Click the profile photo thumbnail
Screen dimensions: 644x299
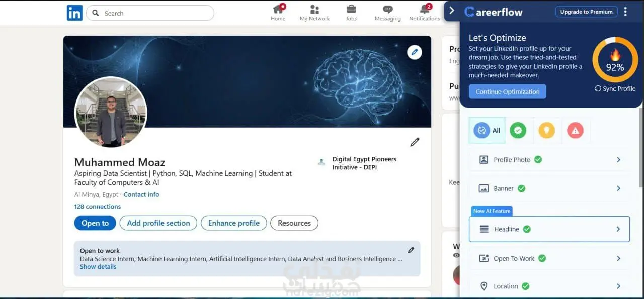click(x=111, y=113)
